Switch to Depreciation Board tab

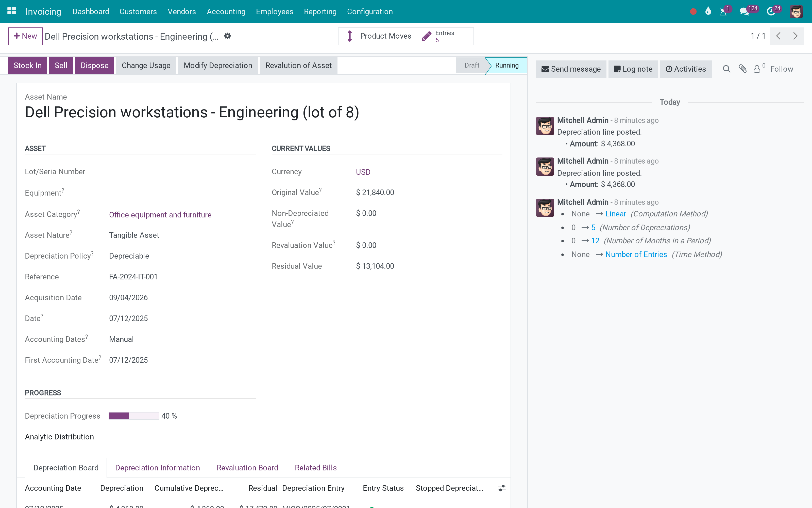[x=66, y=468]
